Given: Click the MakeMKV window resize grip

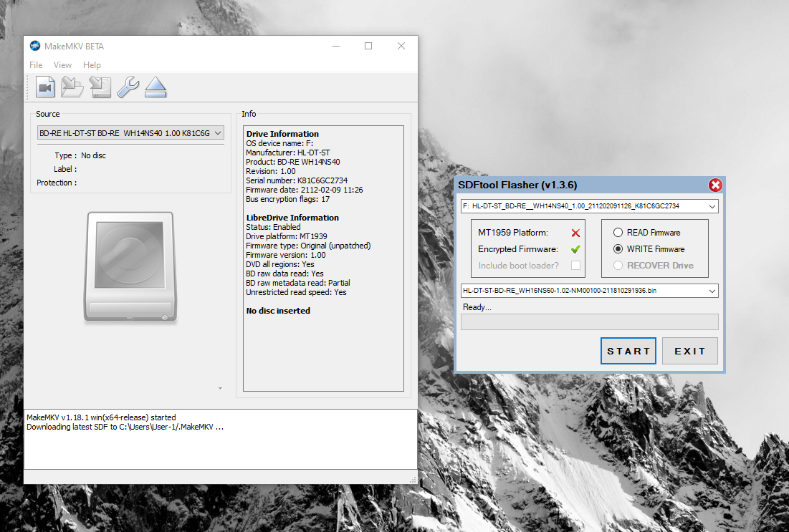Looking at the screenshot, I should 413,480.
